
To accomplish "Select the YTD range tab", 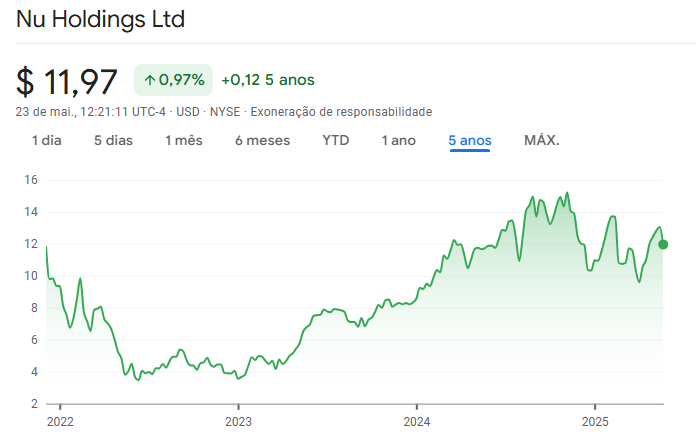I will [336, 140].
